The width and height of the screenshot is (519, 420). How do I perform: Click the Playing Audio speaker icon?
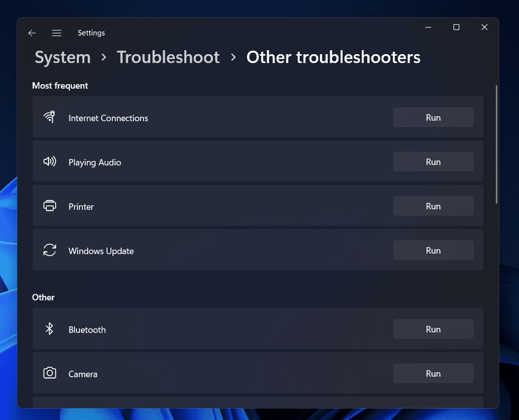pos(49,162)
